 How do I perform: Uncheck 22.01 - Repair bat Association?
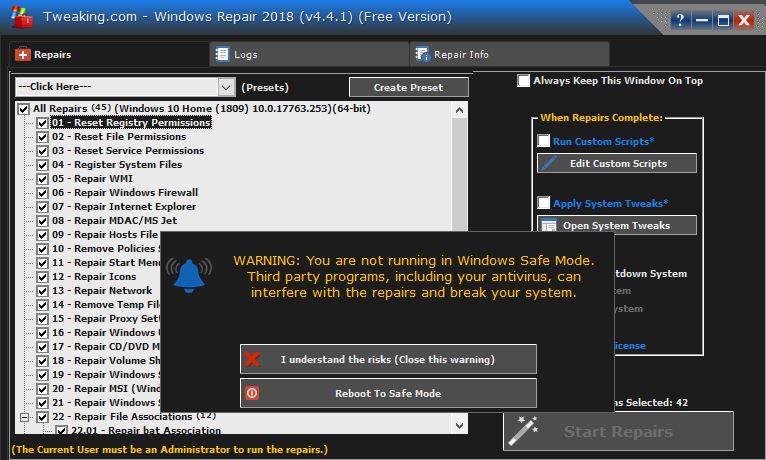point(61,431)
